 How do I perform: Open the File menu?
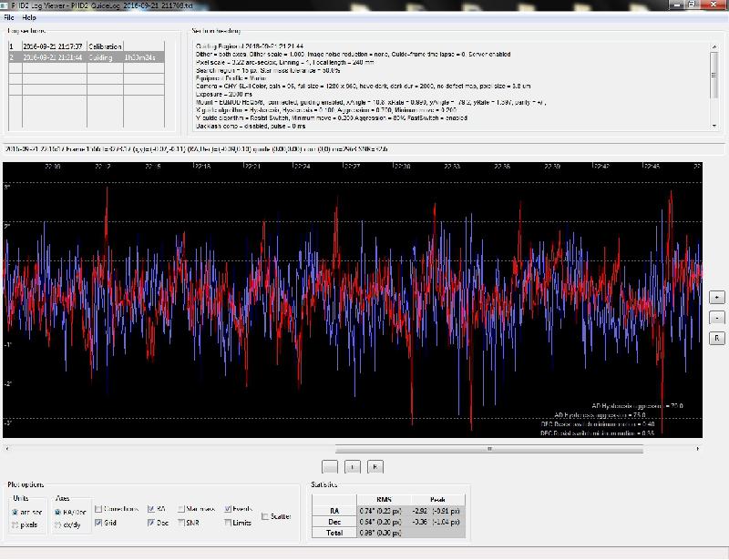coord(9,18)
